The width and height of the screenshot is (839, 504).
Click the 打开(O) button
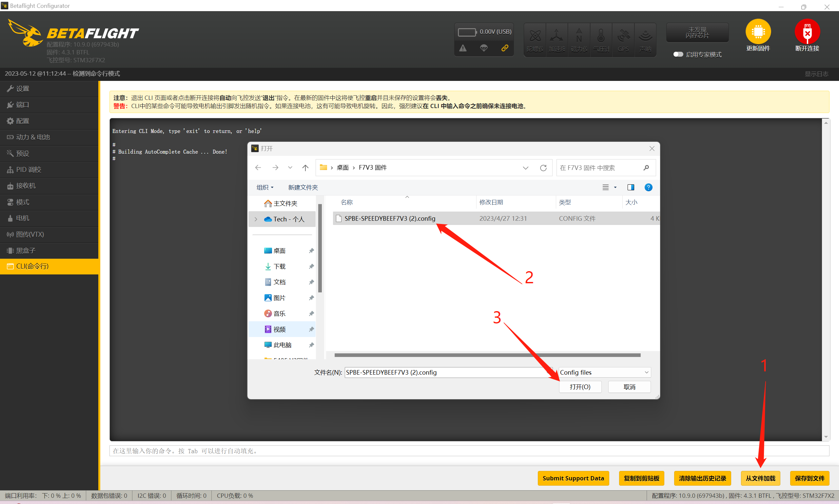(x=580, y=387)
